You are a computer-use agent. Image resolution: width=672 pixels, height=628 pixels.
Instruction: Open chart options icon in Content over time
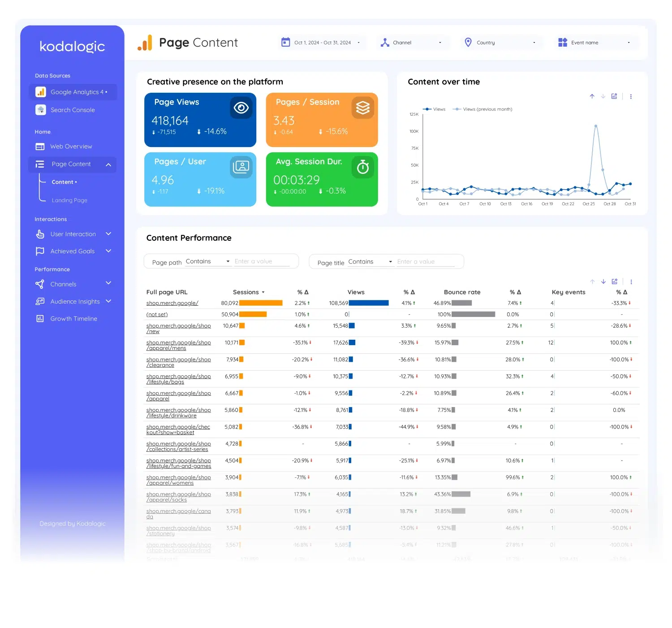614,96
